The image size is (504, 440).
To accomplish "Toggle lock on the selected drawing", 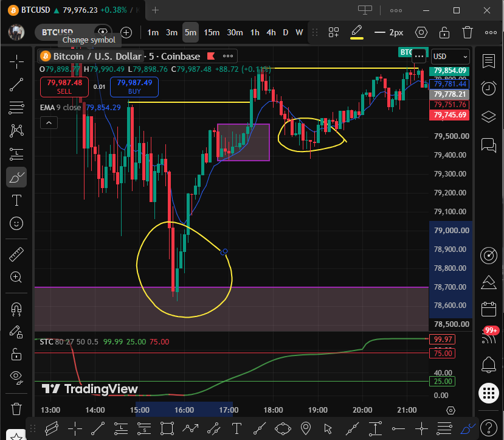I will (444, 32).
